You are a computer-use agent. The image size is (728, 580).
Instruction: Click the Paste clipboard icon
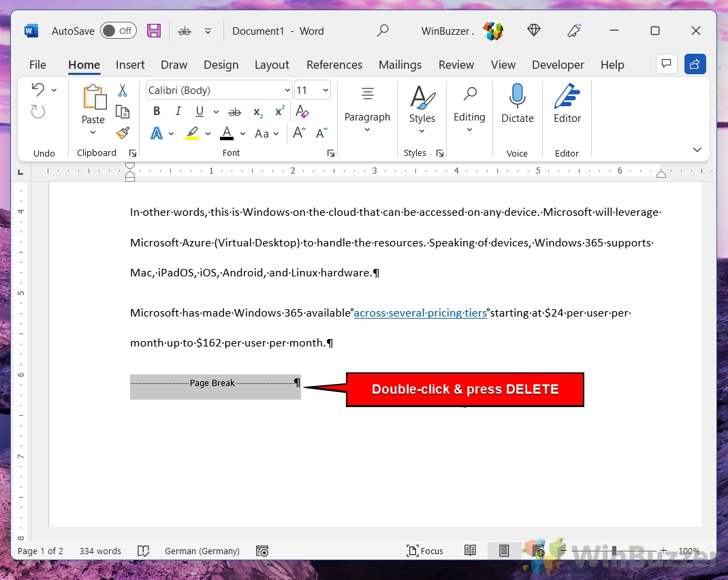[x=95, y=97]
